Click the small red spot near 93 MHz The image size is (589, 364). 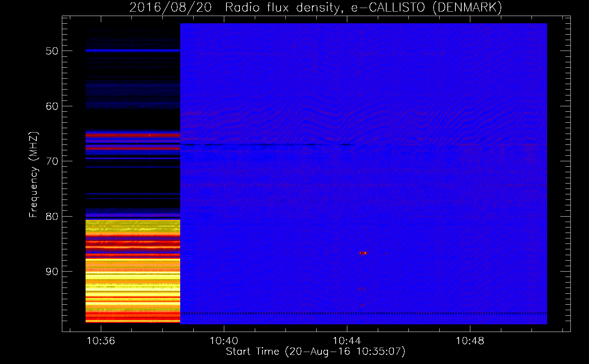point(361,289)
